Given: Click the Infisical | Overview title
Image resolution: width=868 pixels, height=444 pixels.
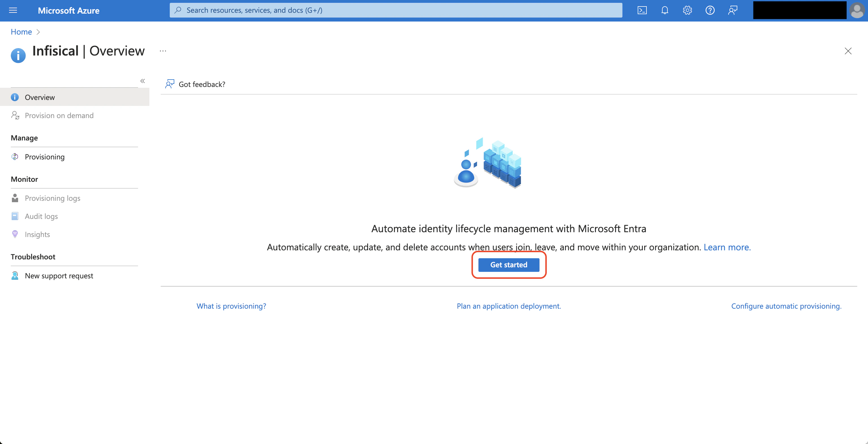Looking at the screenshot, I should click(x=88, y=51).
